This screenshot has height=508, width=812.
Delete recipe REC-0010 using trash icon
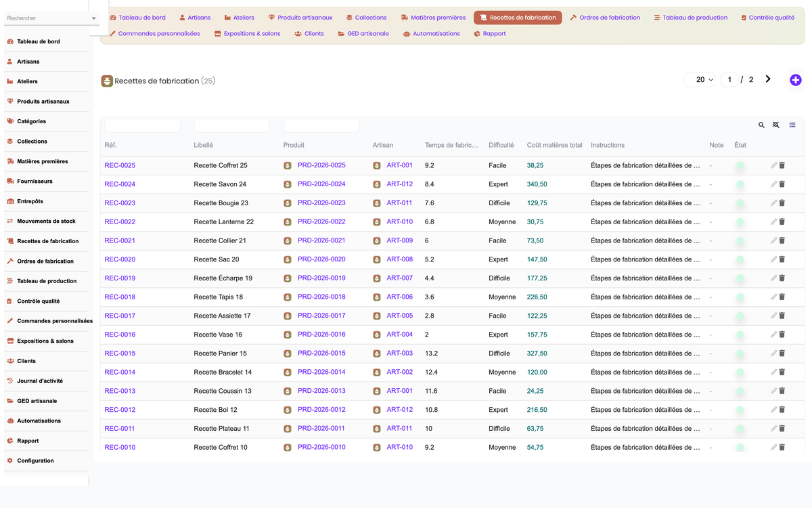coord(782,447)
